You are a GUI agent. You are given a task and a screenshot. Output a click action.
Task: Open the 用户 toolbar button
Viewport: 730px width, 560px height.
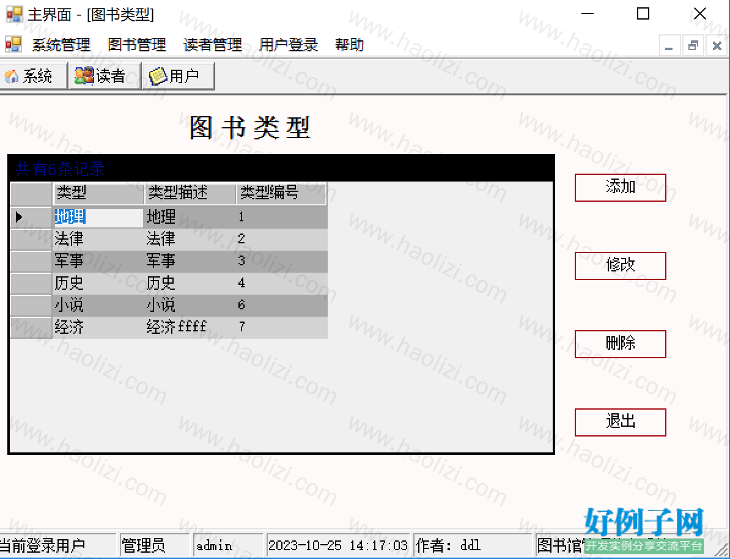tap(179, 76)
